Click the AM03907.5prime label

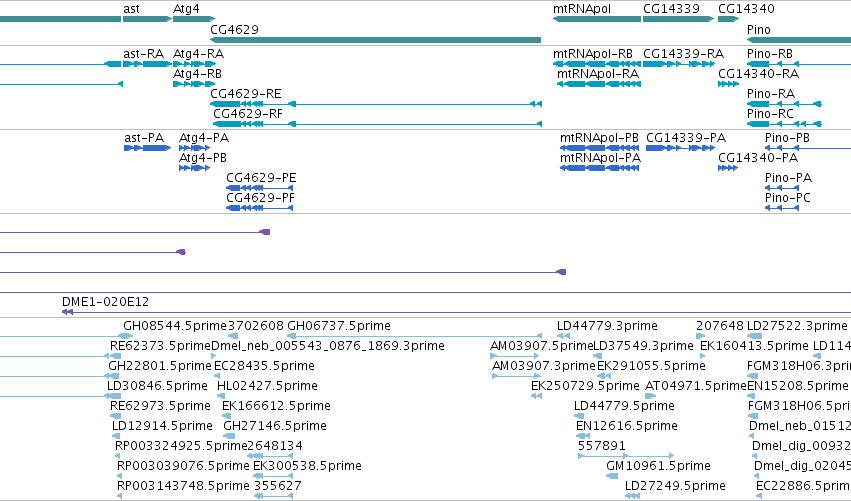(542, 346)
